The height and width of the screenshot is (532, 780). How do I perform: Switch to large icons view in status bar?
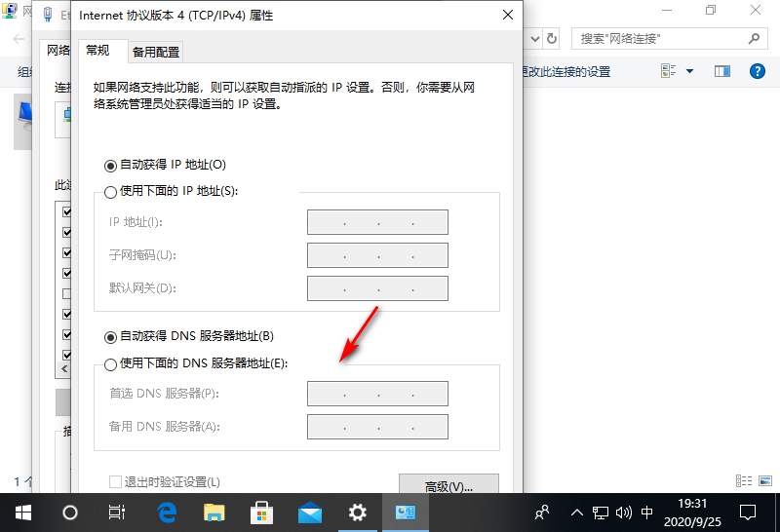765,480
